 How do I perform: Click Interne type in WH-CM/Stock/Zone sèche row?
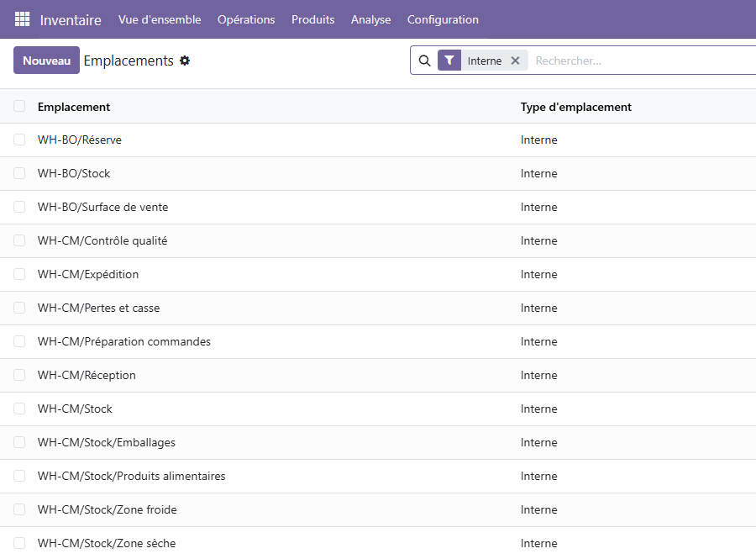[x=538, y=543]
